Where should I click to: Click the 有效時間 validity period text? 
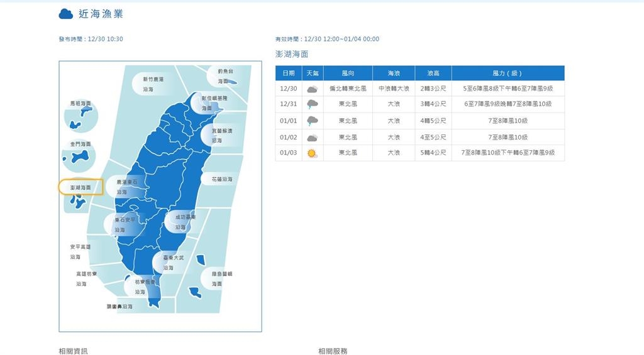click(x=327, y=39)
